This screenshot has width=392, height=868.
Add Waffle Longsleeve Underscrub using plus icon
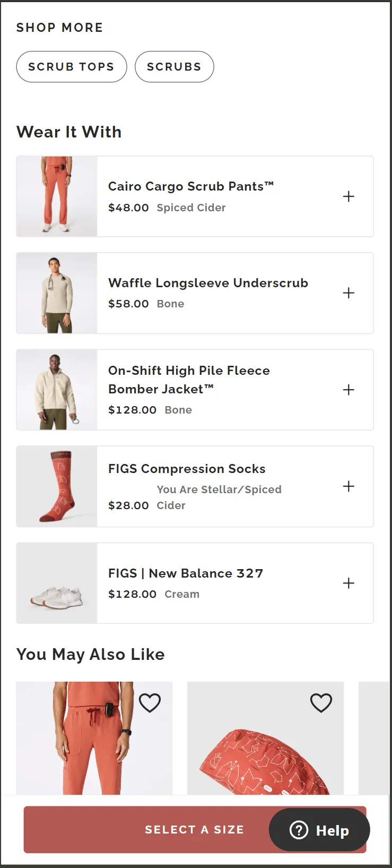[349, 293]
